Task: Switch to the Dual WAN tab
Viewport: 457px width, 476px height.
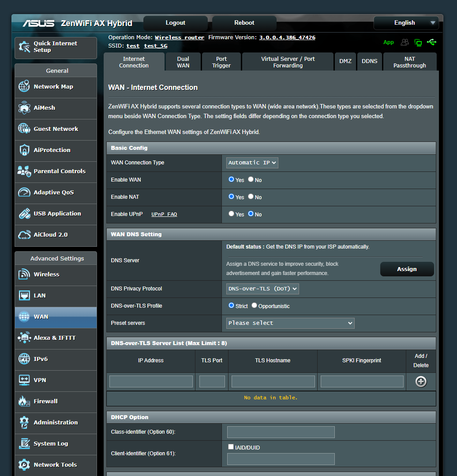Action: click(183, 61)
